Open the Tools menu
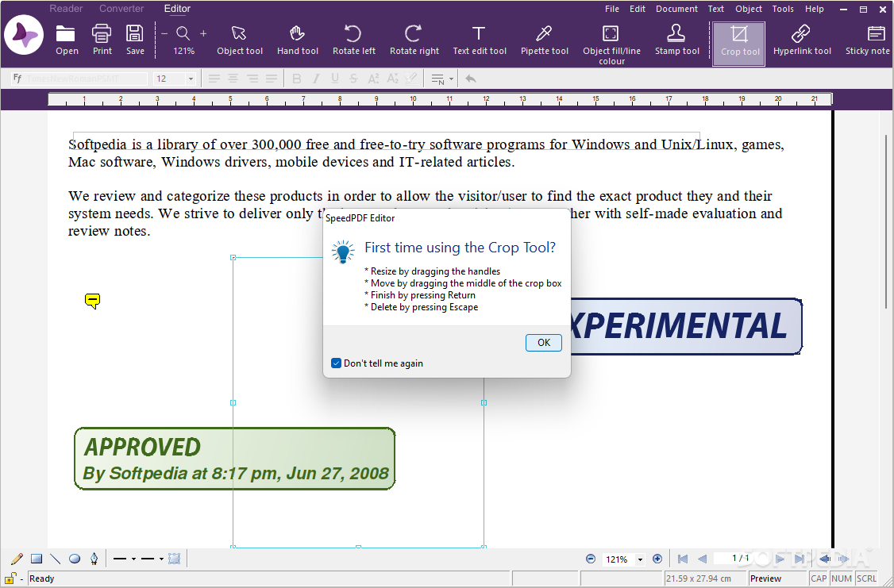894x588 pixels. click(783, 9)
